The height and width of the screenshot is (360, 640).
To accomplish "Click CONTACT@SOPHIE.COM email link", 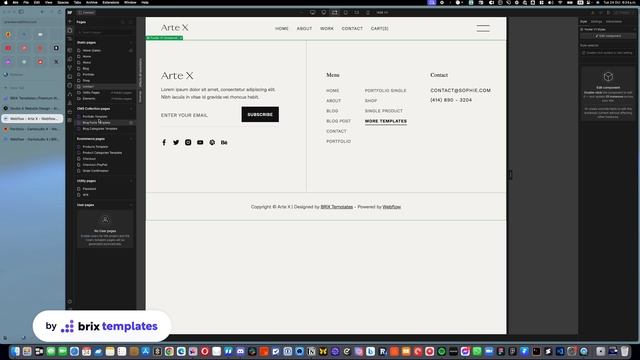I will pos(460,90).
